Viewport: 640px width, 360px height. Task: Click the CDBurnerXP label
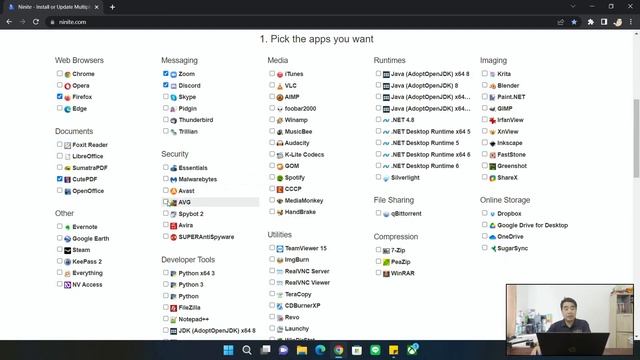pyautogui.click(x=302, y=306)
